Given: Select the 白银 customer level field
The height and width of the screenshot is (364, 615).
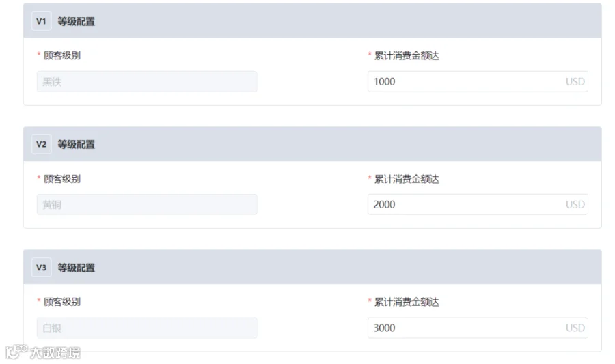Looking at the screenshot, I should click(147, 328).
